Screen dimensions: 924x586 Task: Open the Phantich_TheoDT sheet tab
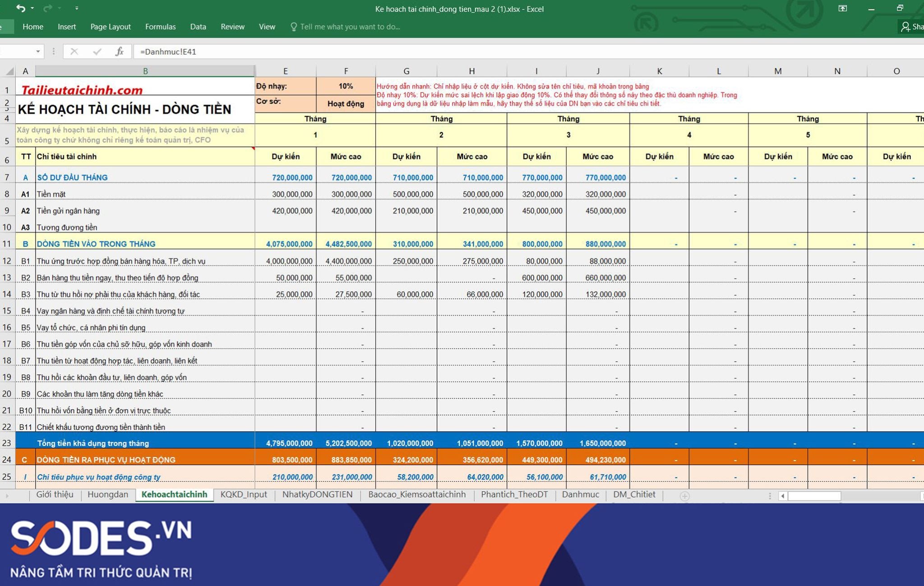pos(514,494)
